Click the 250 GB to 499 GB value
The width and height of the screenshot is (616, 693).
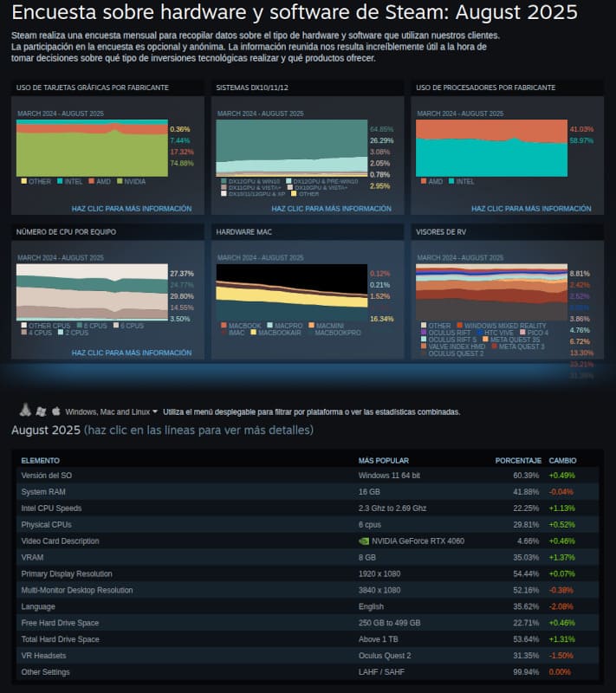coord(389,623)
